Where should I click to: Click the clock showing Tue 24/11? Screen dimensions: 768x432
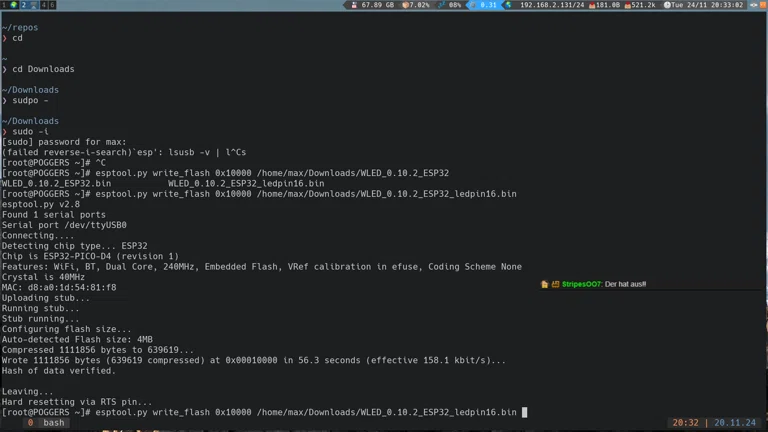(705, 5)
